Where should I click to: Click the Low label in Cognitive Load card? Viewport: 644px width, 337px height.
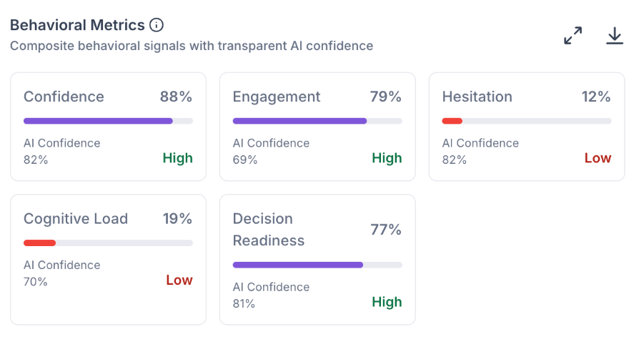pyautogui.click(x=179, y=280)
